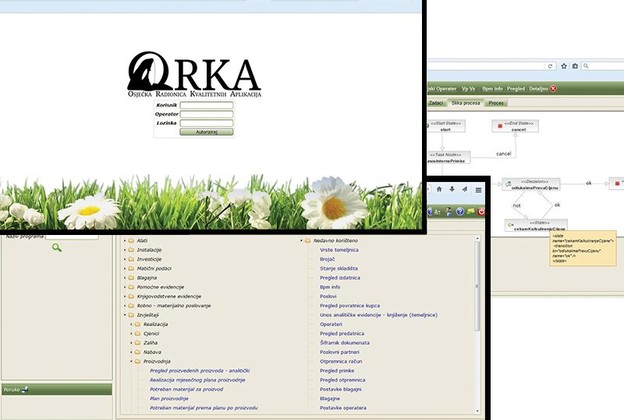Switch to the Proces tab
Screen dimensions: 624x420
click(x=496, y=103)
